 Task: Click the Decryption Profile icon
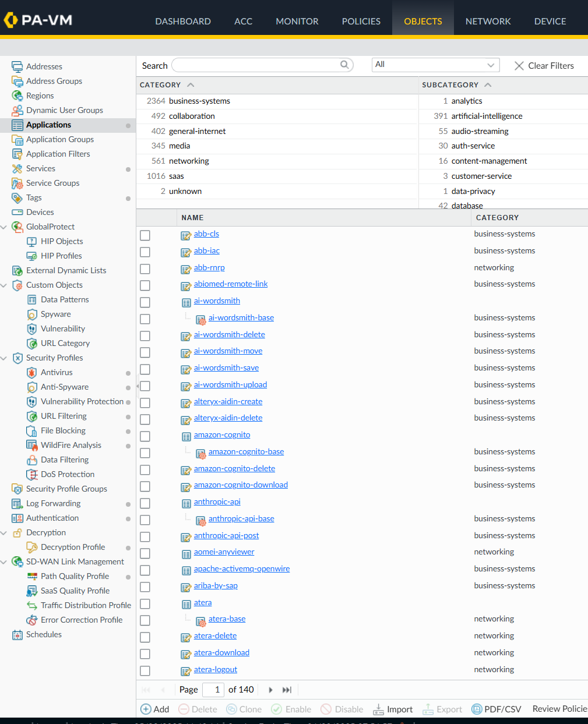pos(32,548)
